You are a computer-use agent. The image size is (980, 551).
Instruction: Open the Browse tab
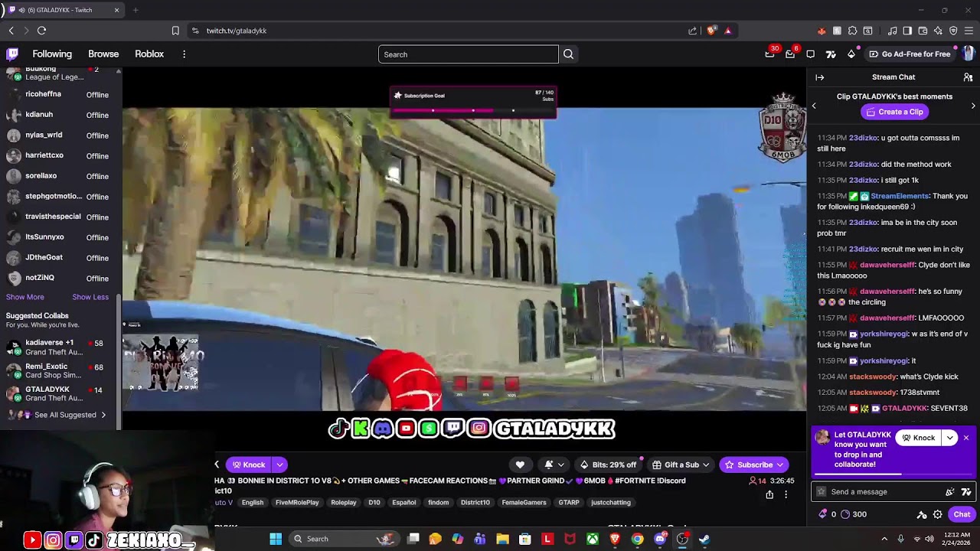[103, 54]
